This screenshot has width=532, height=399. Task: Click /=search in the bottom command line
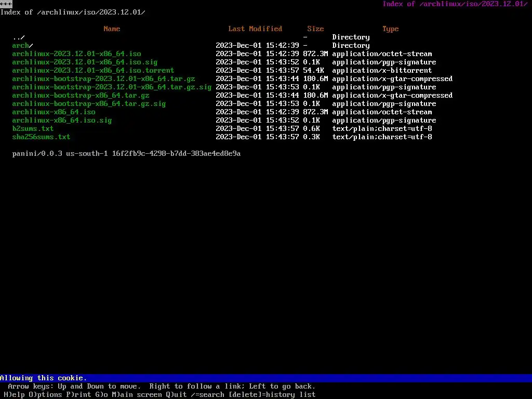point(208,395)
